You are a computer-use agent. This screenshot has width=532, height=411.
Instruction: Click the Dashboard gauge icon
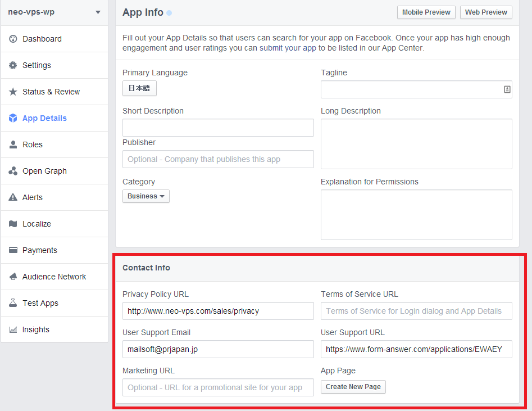(13, 39)
